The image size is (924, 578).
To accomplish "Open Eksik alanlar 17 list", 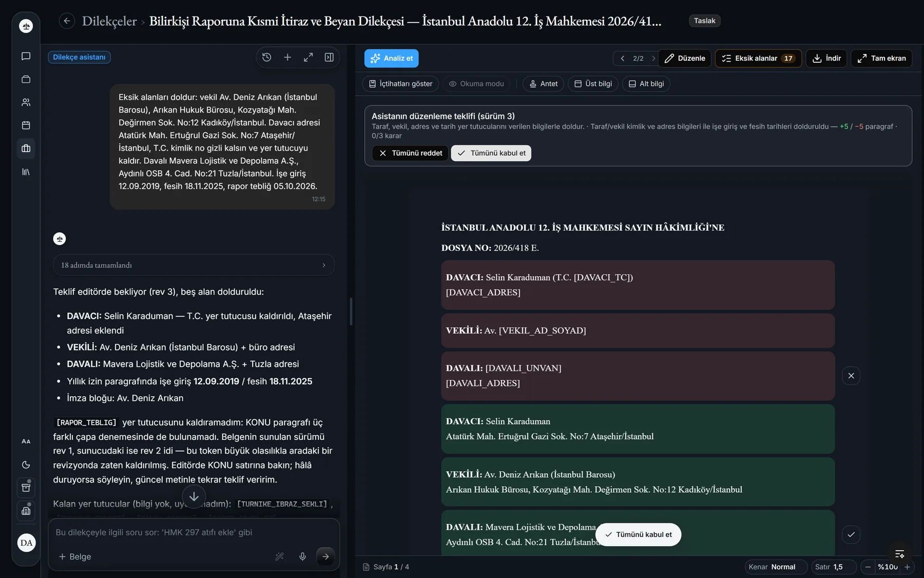I will tap(758, 58).
